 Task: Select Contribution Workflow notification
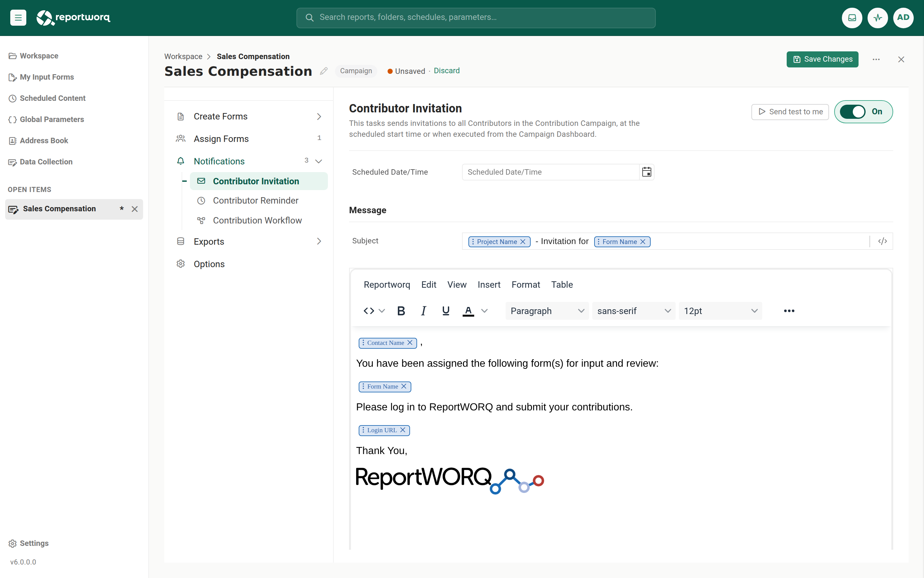point(259,220)
